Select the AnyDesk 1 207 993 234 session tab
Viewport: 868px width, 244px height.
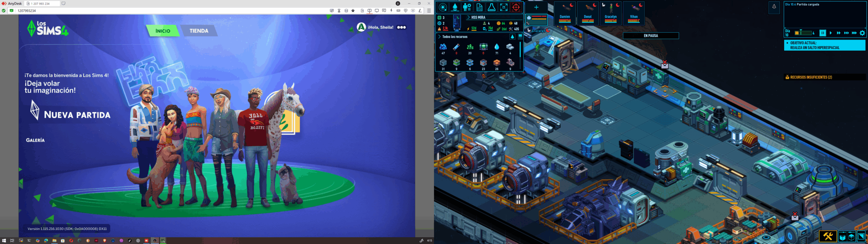(x=42, y=3)
